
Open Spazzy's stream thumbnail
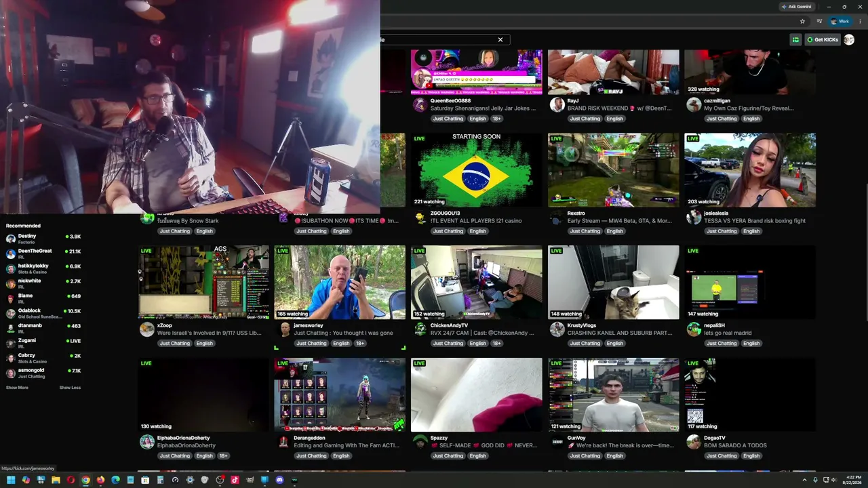click(x=477, y=395)
